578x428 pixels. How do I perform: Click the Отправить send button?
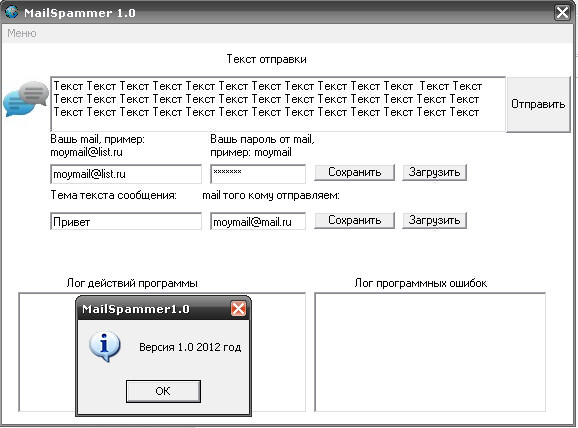538,104
